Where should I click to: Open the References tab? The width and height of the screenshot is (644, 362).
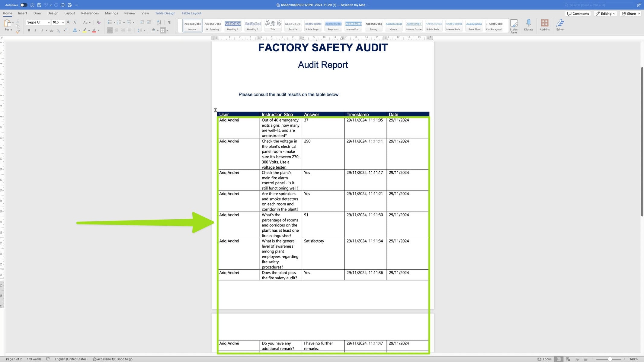point(90,13)
